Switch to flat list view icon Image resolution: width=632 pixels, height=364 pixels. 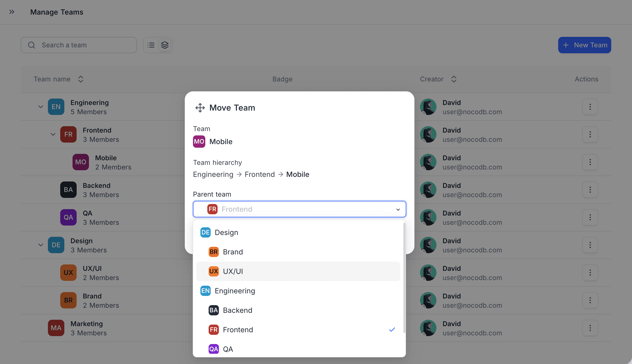tap(151, 45)
